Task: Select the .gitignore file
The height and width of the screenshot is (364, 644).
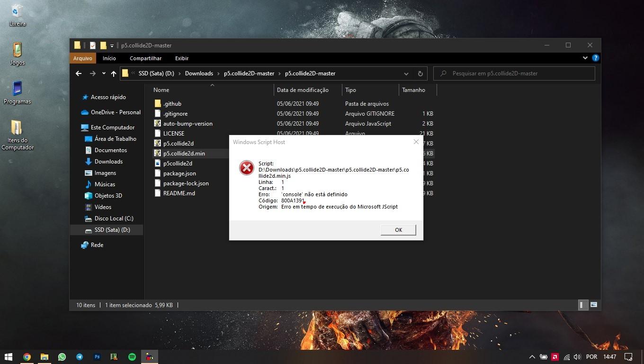Action: click(175, 114)
